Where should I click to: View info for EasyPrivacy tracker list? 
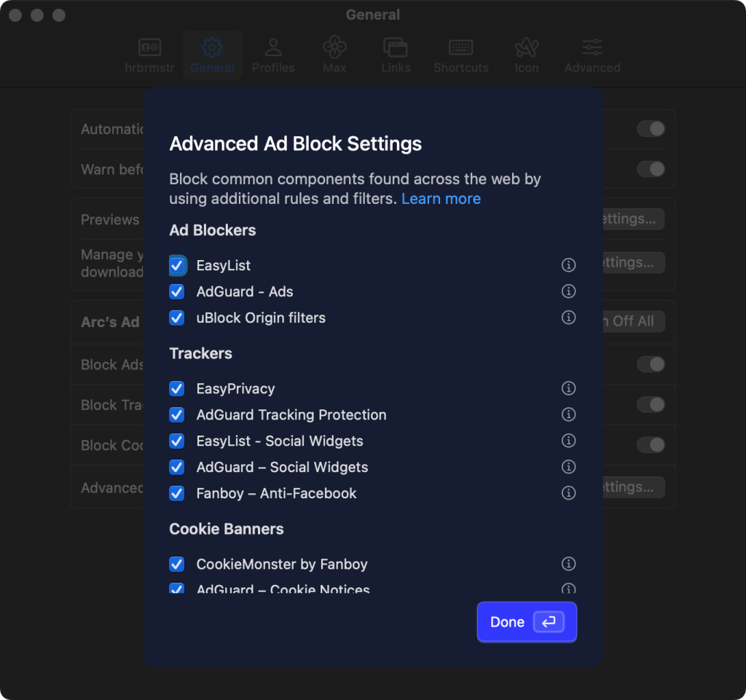[568, 388]
